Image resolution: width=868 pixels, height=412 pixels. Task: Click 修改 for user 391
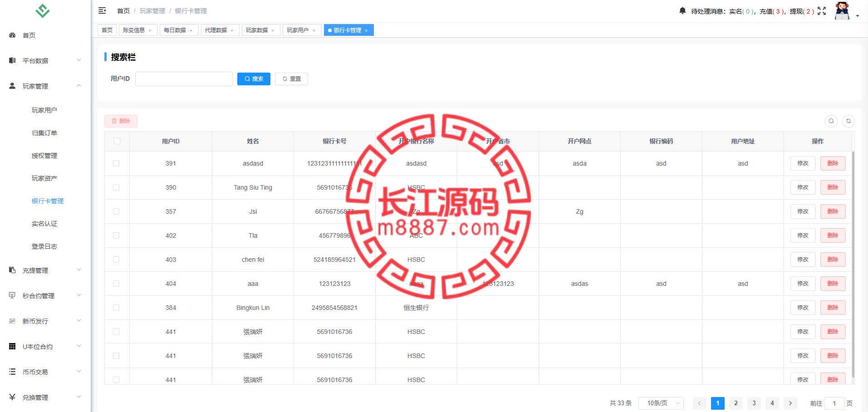coord(803,163)
